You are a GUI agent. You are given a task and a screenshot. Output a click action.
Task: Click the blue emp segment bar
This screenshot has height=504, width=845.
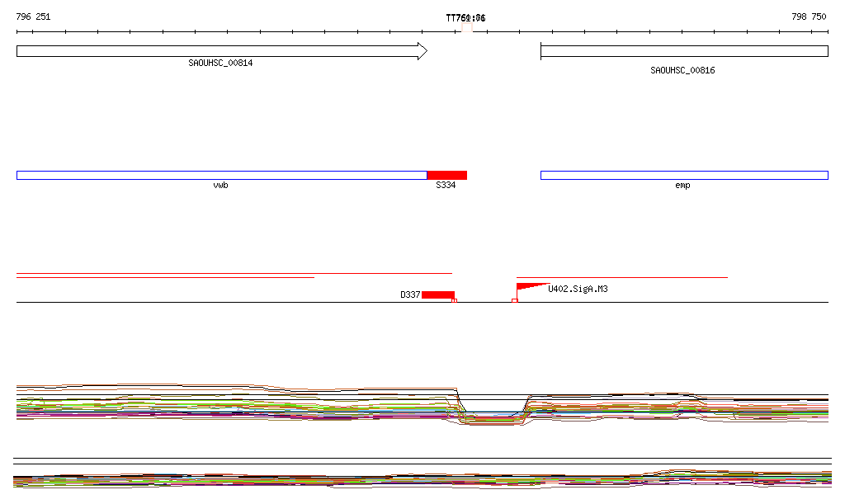pos(684,175)
